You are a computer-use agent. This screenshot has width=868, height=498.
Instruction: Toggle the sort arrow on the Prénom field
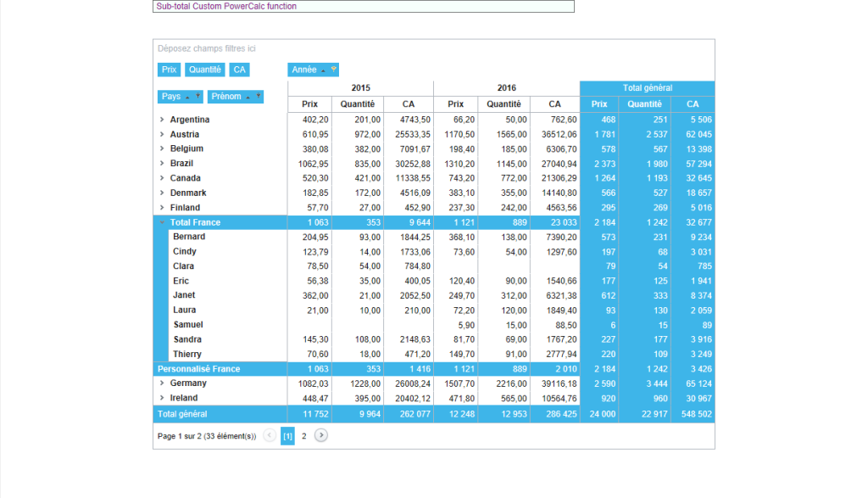(248, 97)
